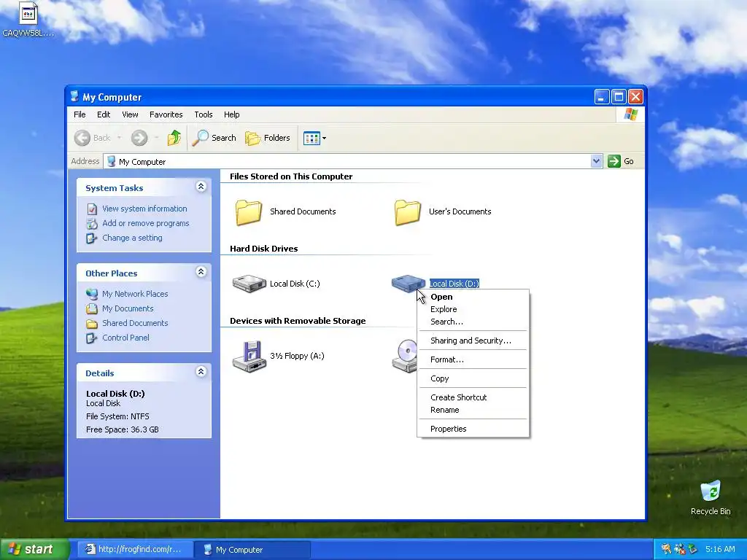747x560 pixels.
Task: Click the Control Panel sidebar icon
Action: coord(92,338)
